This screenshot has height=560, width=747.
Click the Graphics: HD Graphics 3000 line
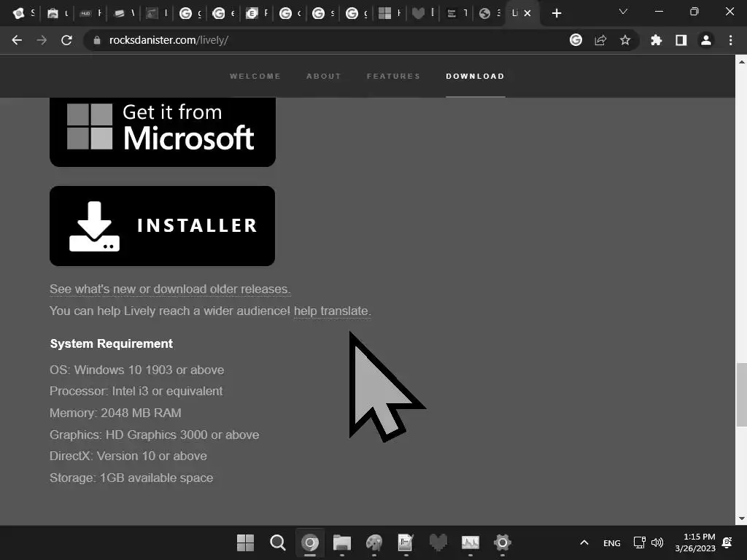[x=155, y=435]
